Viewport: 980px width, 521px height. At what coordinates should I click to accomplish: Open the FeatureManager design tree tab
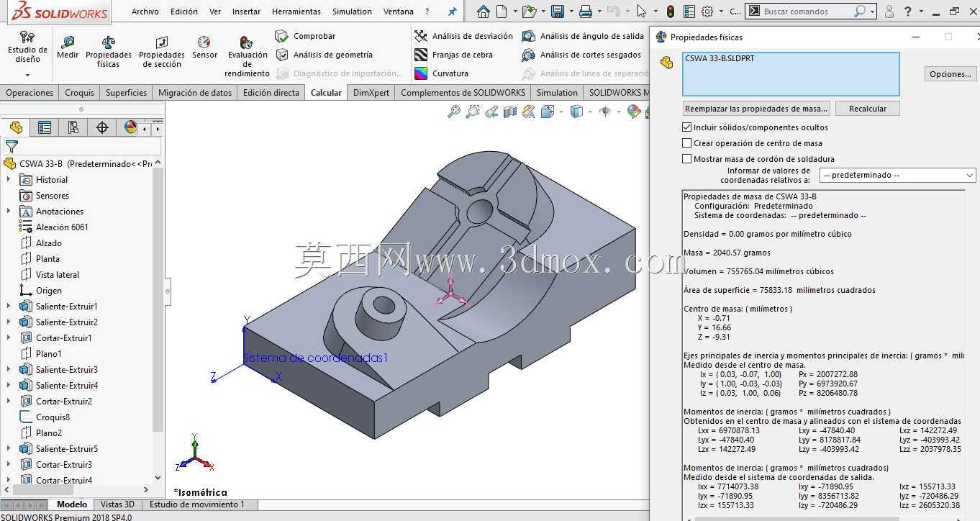pyautogui.click(x=16, y=127)
